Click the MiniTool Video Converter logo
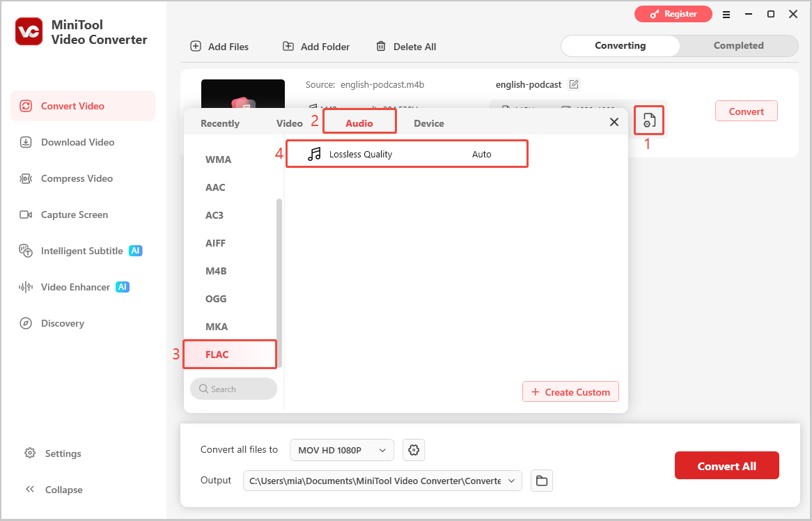812x521 pixels. (29, 31)
